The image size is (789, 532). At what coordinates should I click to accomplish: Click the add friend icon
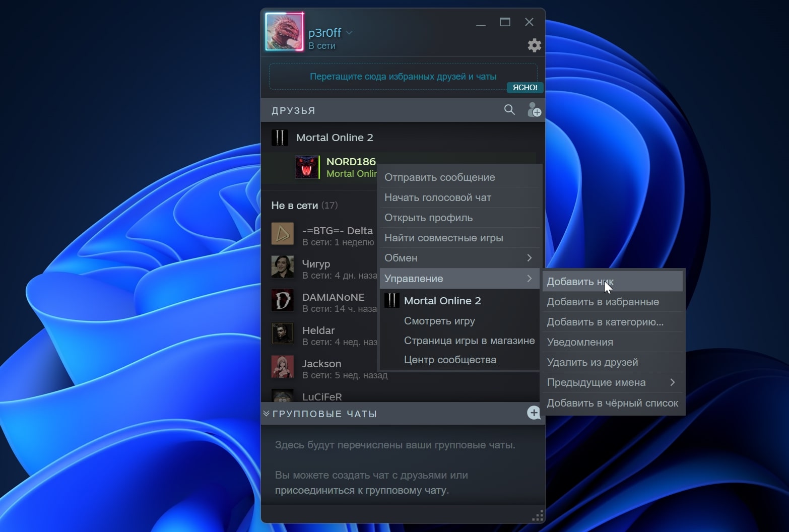[x=534, y=110]
